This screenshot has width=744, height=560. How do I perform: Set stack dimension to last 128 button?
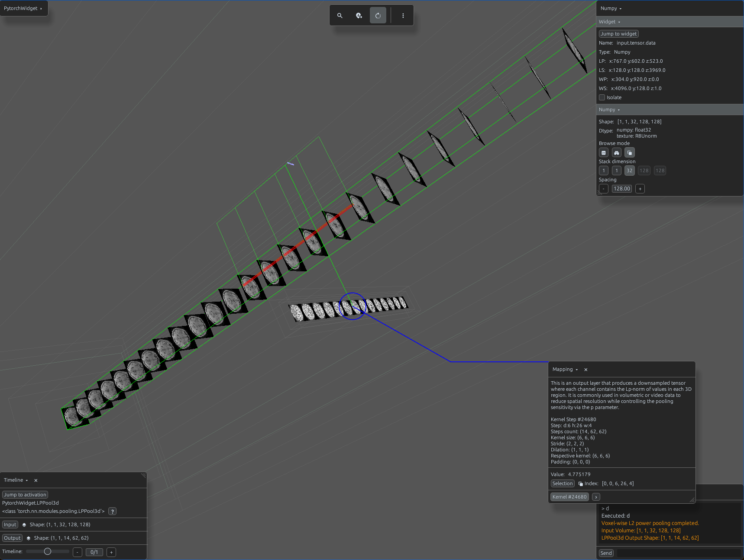660,171
